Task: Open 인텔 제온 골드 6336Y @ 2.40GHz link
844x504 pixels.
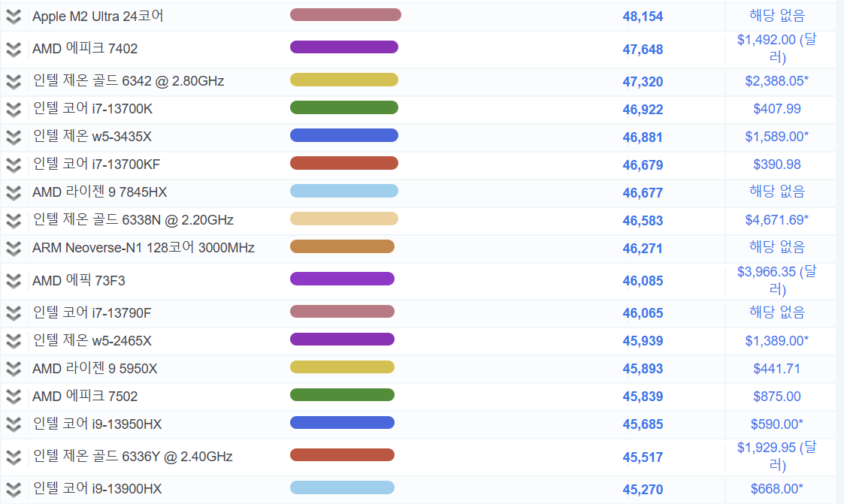Action: pyautogui.click(x=132, y=456)
